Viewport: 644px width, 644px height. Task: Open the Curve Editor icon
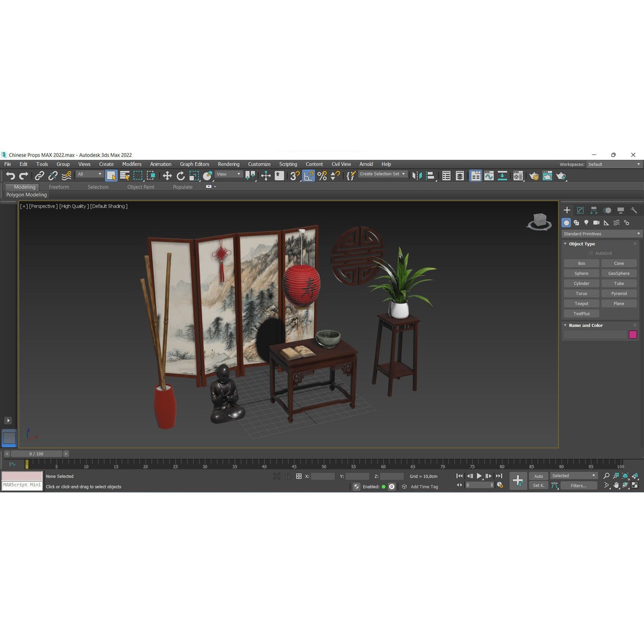[x=489, y=176]
